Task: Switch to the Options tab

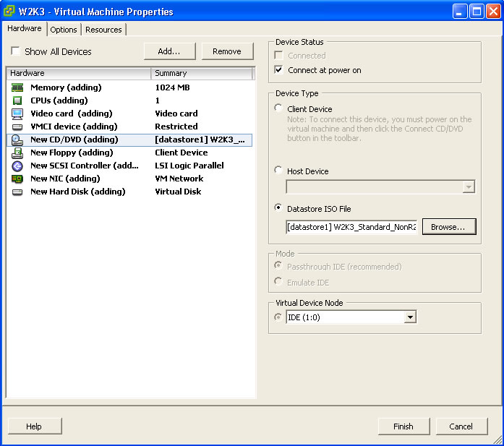Action: [64, 30]
